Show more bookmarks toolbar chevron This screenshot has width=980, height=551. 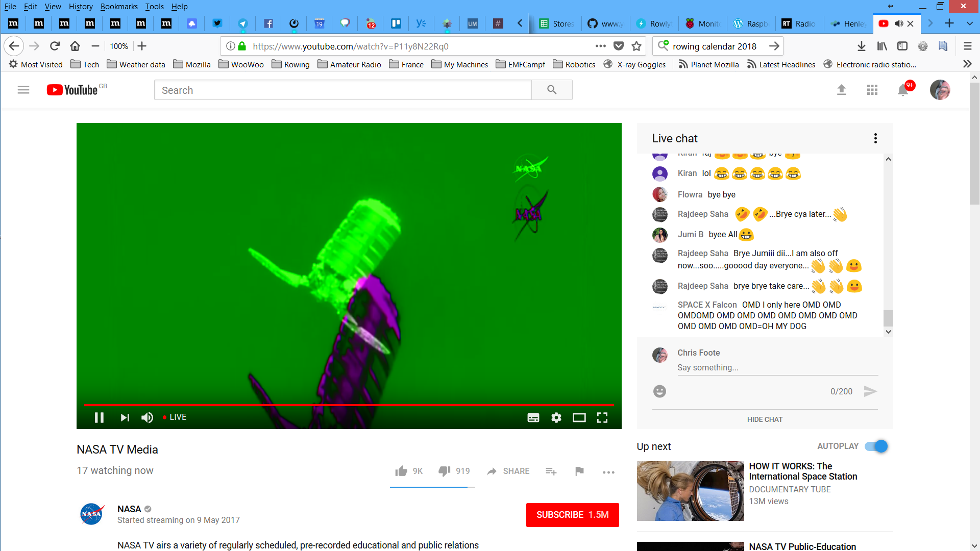point(967,64)
